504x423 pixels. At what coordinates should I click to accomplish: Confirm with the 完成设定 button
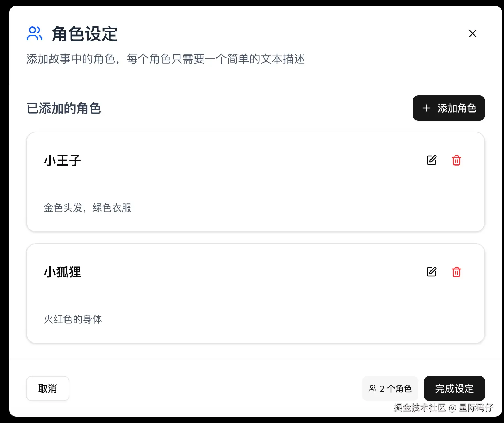[454, 389]
